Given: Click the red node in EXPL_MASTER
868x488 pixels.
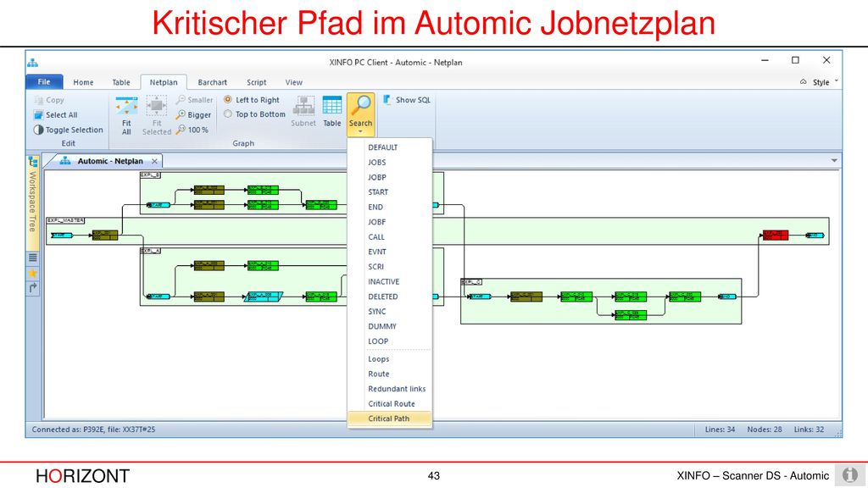Looking at the screenshot, I should click(776, 236).
